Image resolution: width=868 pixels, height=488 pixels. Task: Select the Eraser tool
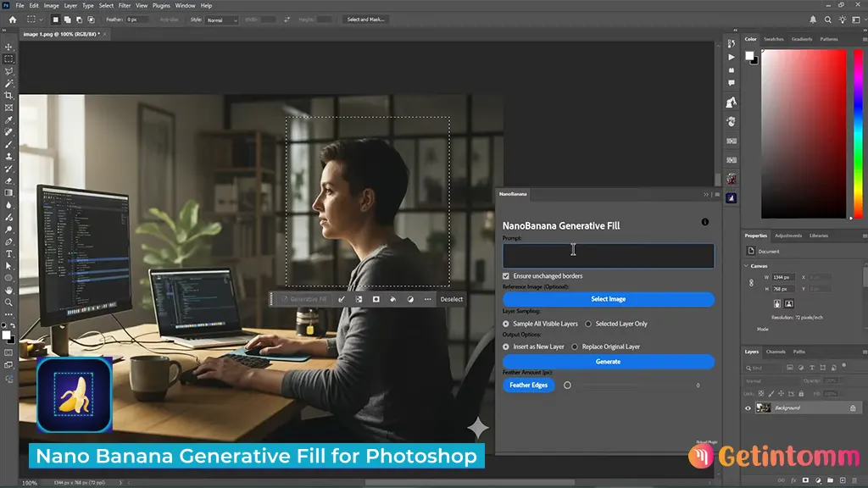(8, 181)
